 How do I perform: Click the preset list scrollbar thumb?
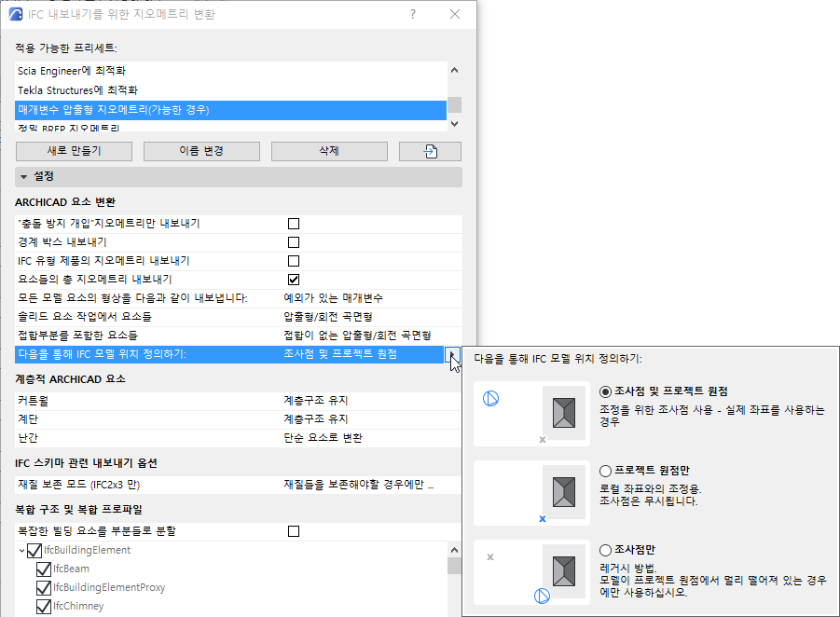(454, 104)
